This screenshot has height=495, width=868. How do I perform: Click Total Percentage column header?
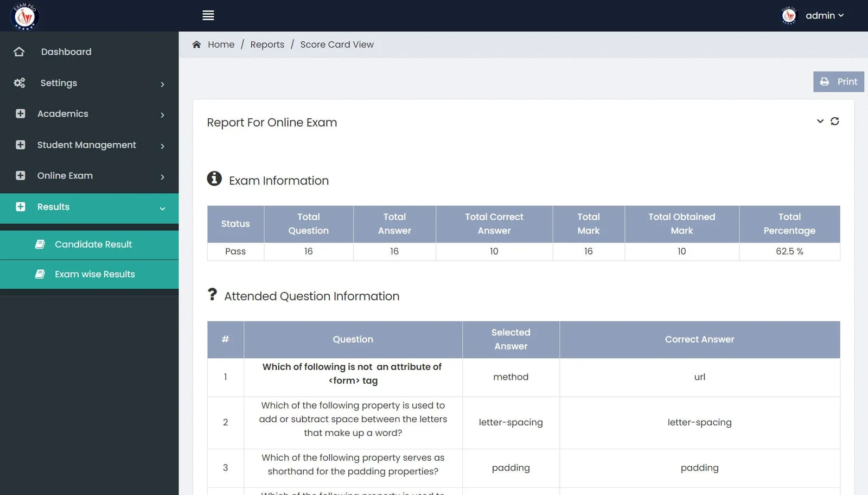(789, 224)
